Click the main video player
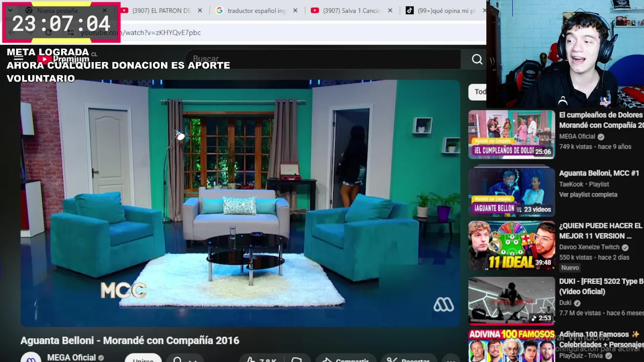The height and width of the screenshot is (362, 644). coord(240,203)
